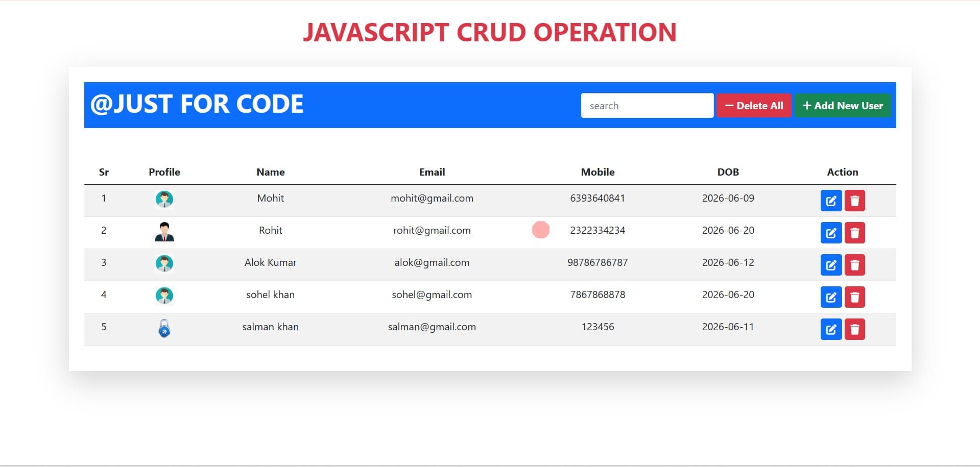Click mobile number 123456
The width and height of the screenshot is (980, 467).
[597, 327]
